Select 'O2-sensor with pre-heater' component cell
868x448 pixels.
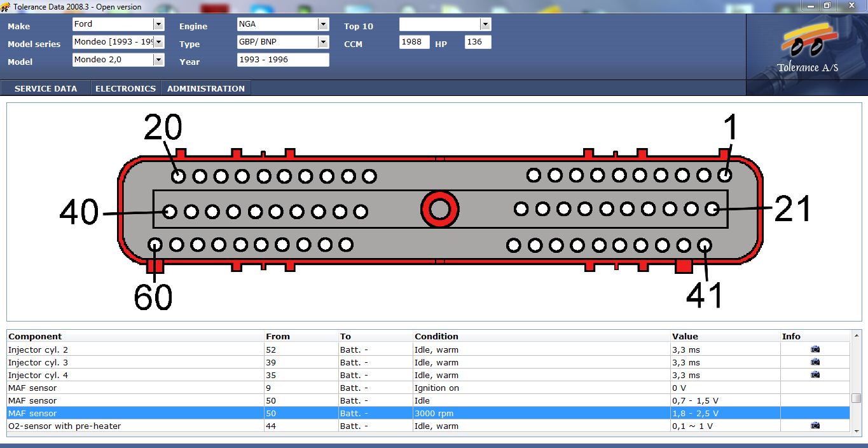[135, 426]
